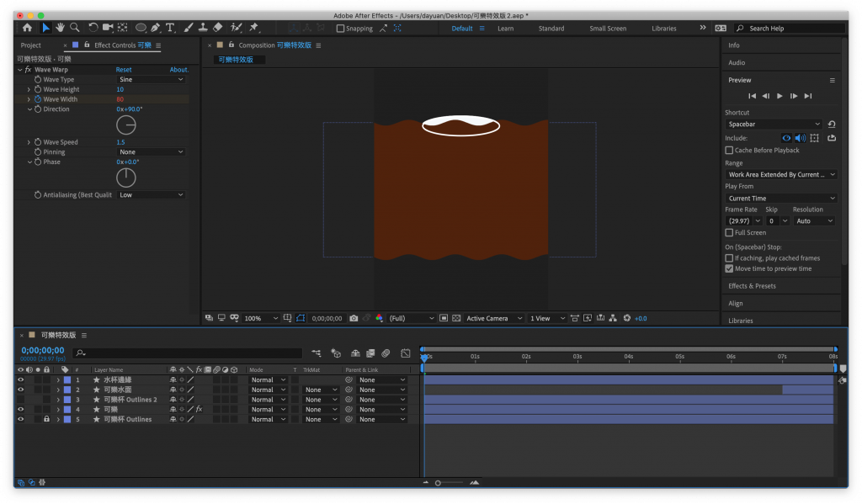This screenshot has width=862, height=504.
Task: Select the Zoom magnifier tool
Action: pos(74,28)
